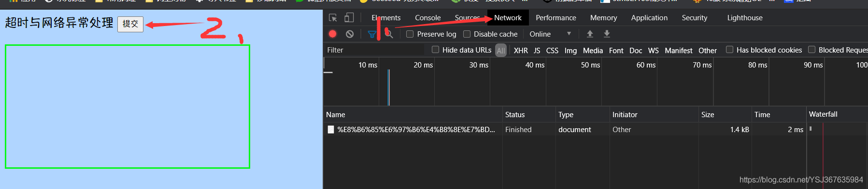Image resolution: width=868 pixels, height=189 pixels.
Task: Open network search magnifier icon
Action: tap(389, 34)
